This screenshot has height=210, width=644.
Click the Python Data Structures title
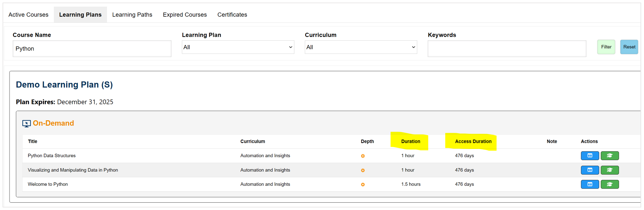click(x=52, y=156)
